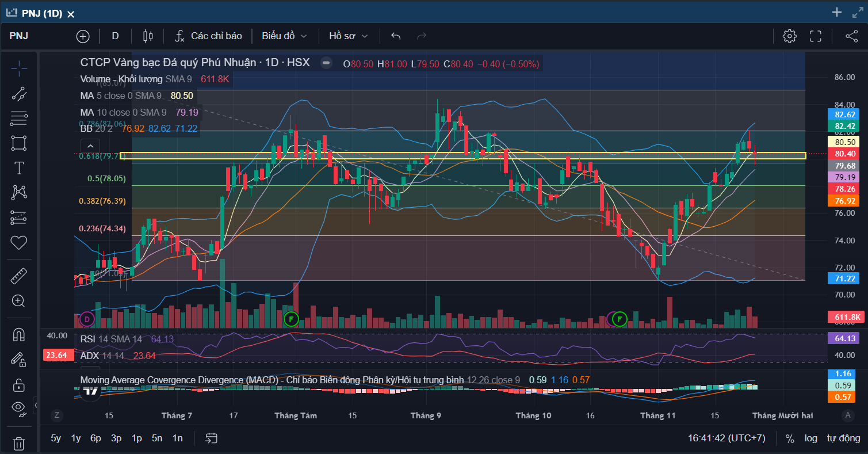Open the Hồ sơ dropdown menu
This screenshot has height=454, width=868.
coord(348,36)
